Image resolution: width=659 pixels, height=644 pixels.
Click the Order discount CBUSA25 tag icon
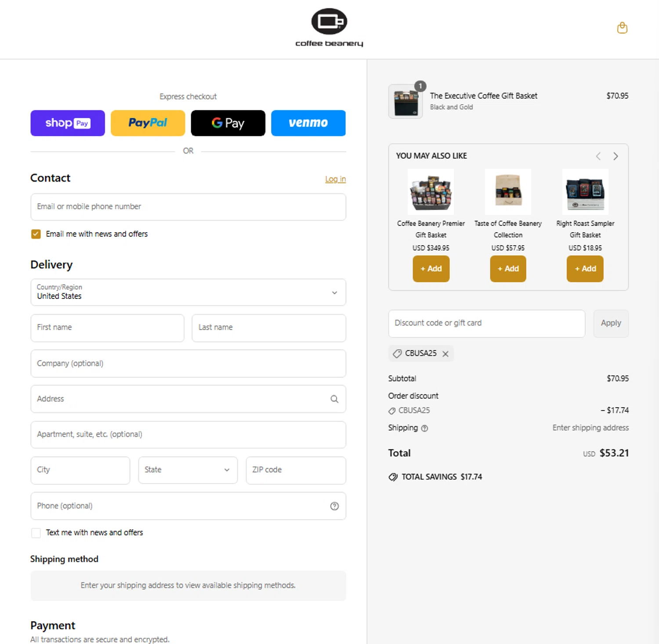click(392, 411)
